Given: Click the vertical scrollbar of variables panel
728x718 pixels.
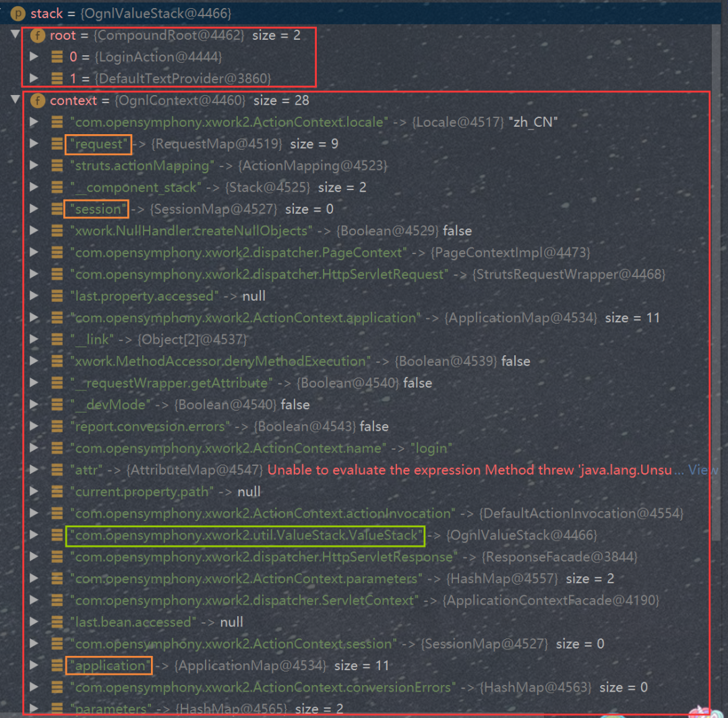Looking at the screenshot, I should 715,282.
